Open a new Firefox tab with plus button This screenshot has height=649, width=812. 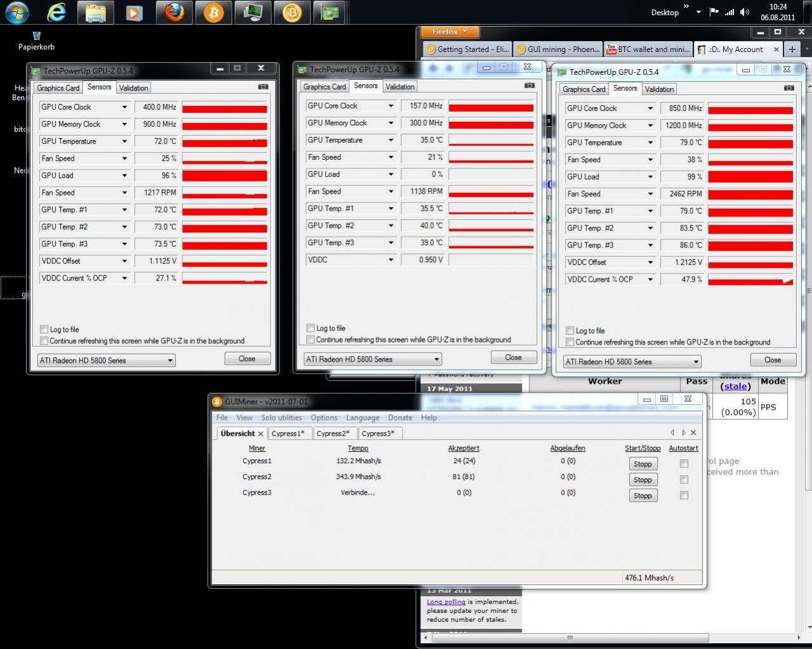[792, 49]
